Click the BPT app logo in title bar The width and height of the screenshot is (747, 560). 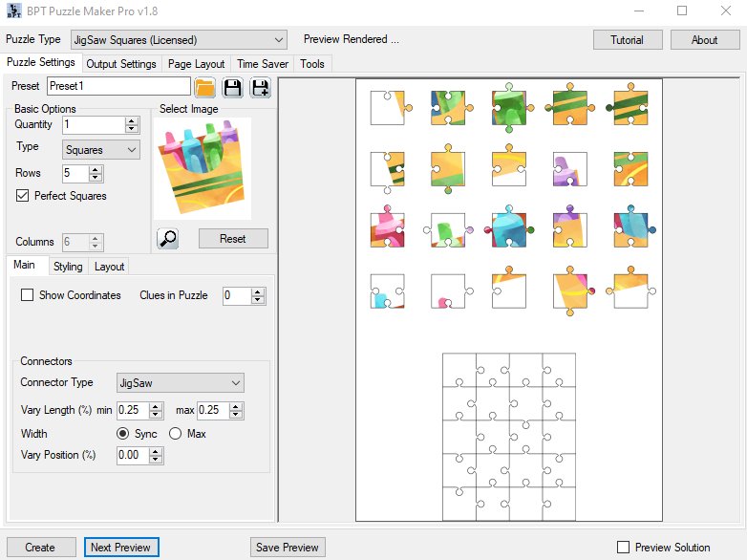[x=14, y=11]
